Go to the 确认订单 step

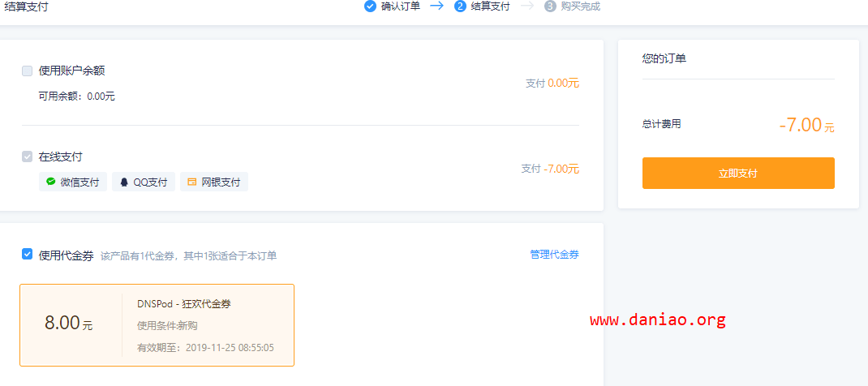(x=401, y=6)
